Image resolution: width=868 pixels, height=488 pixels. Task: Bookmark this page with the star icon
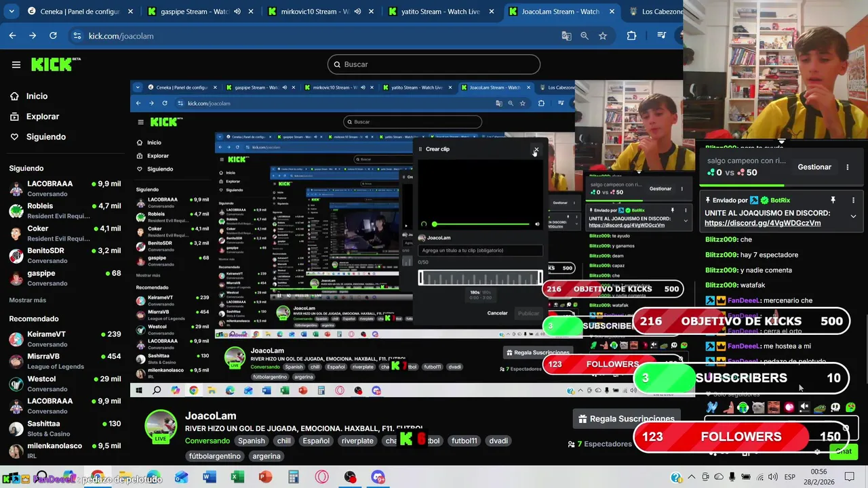(603, 36)
